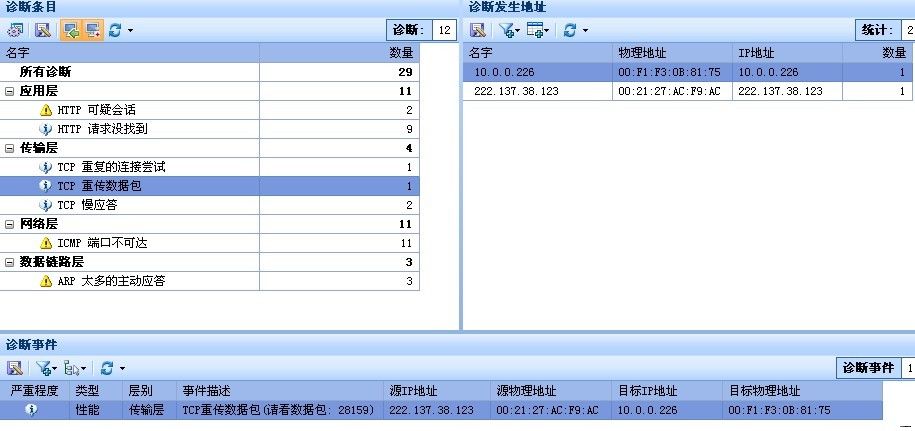The width and height of the screenshot is (915, 431).
Task: Sort address table by 名字 header
Action: coord(537,52)
